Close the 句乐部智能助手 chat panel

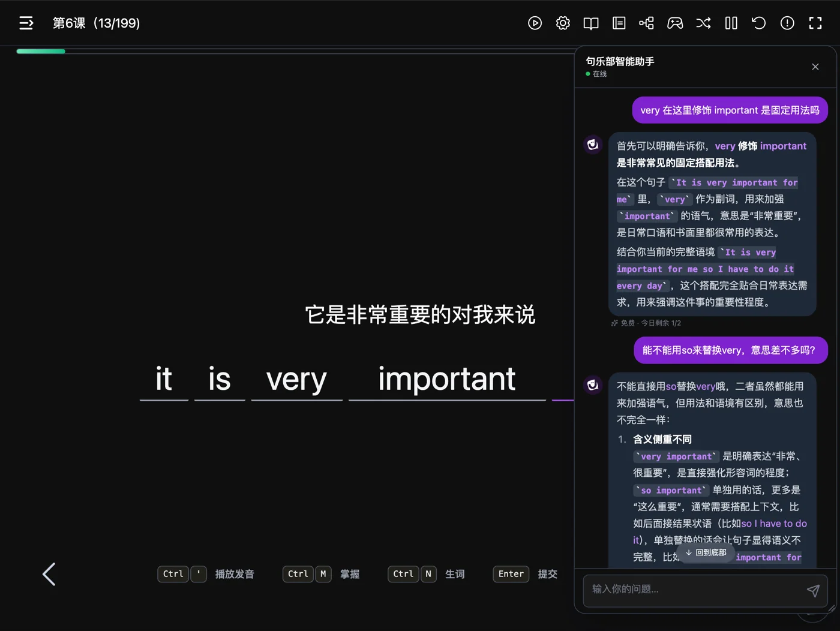tap(815, 67)
